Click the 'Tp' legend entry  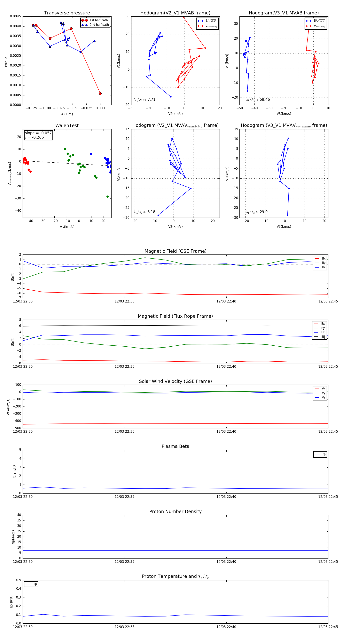click(31, 584)
